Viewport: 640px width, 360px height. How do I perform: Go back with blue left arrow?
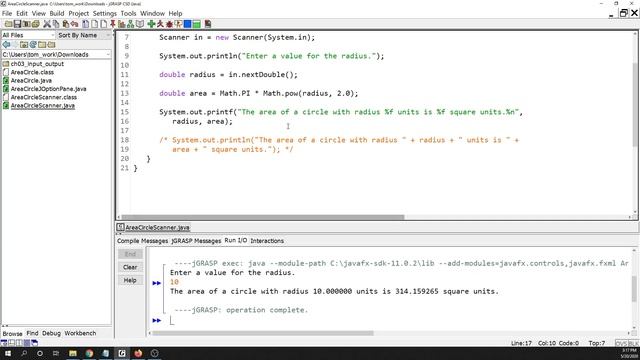point(6,44)
